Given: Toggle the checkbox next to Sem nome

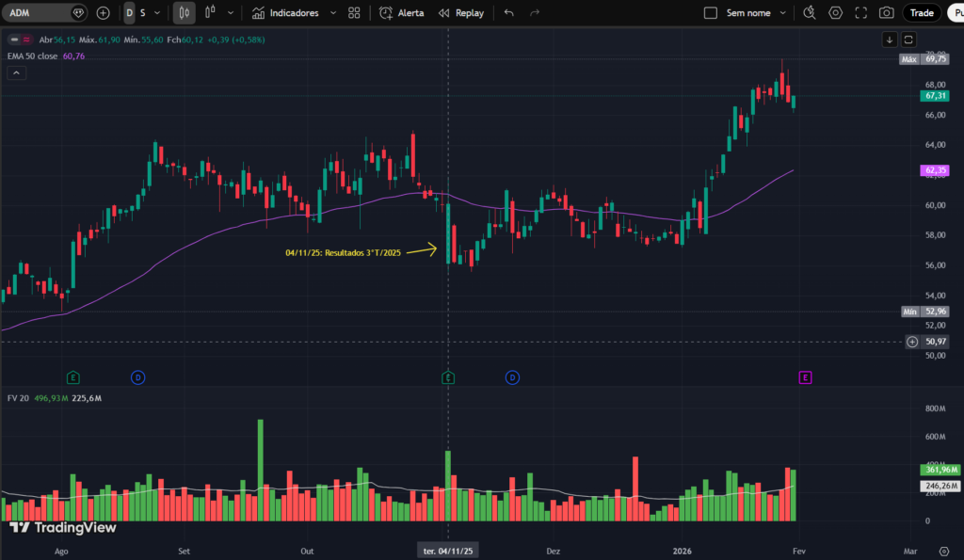Looking at the screenshot, I should tap(710, 13).
